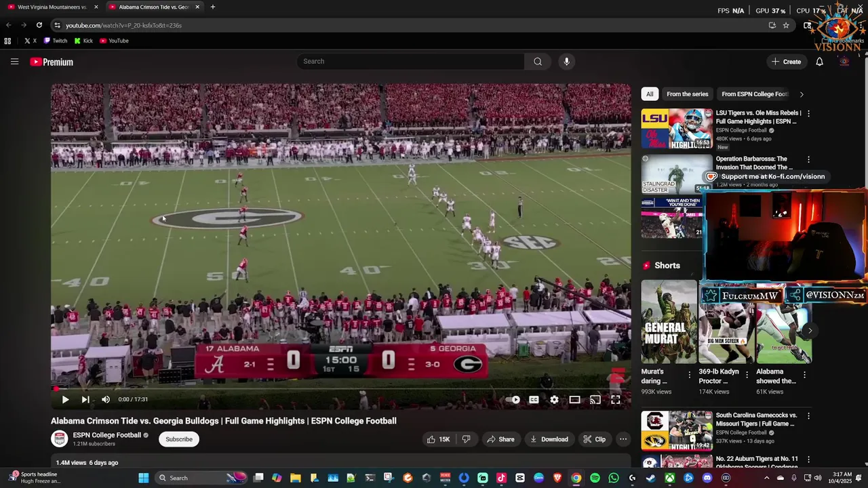The image size is (868, 488).
Task: Open General Murat short
Action: 669,321
